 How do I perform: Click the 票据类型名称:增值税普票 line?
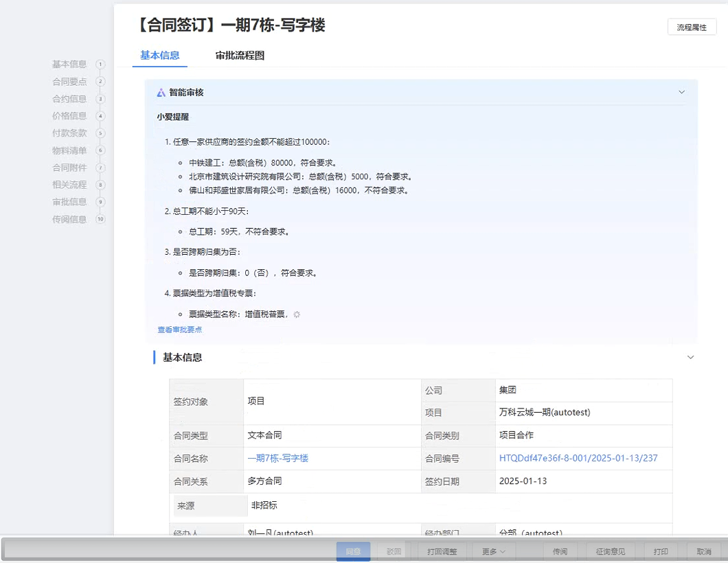coord(238,314)
